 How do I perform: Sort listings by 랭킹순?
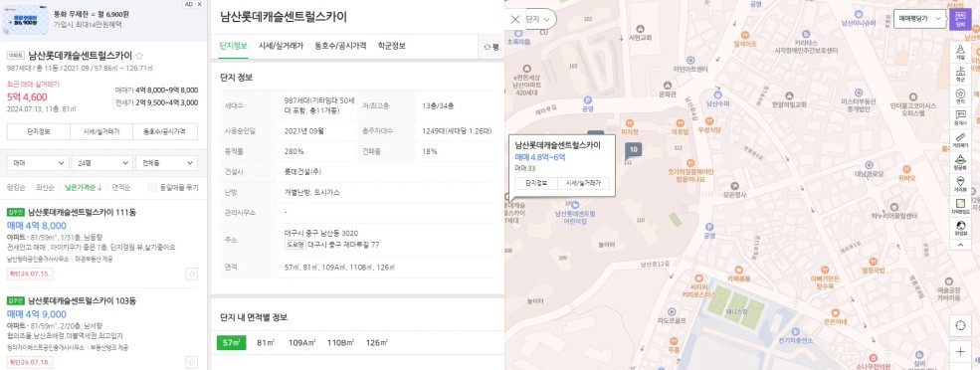click(16, 188)
